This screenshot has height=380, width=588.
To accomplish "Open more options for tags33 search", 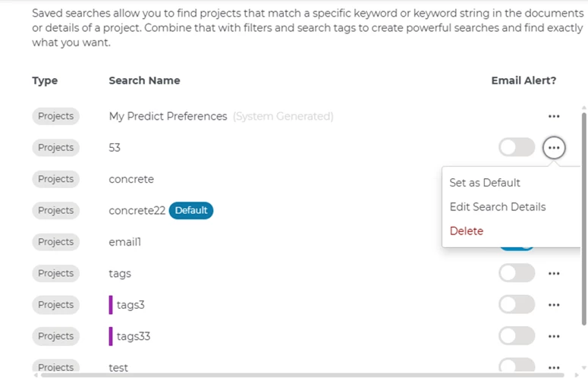I will pyautogui.click(x=554, y=336).
